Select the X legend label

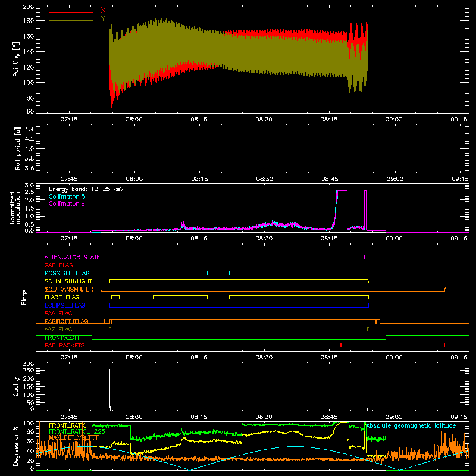coord(103,11)
